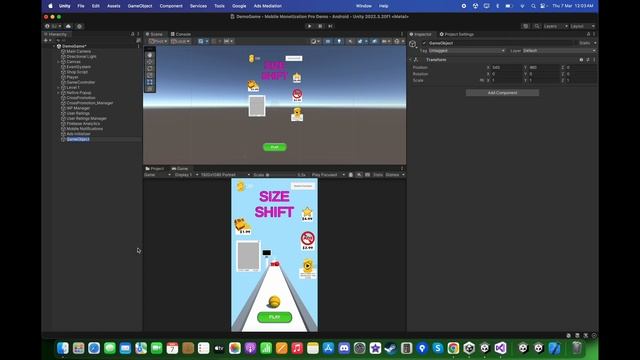The image size is (640, 360).
Task: Select the Hand view tool in Scene overlay
Action: click(150, 55)
